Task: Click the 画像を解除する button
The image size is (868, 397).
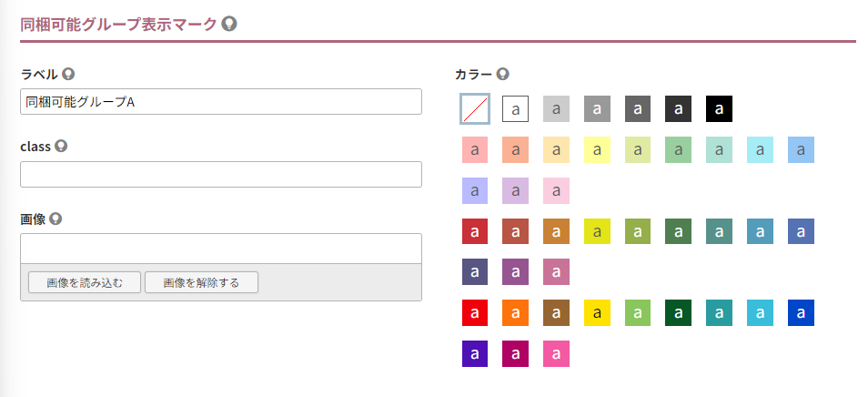Action: pyautogui.click(x=201, y=283)
